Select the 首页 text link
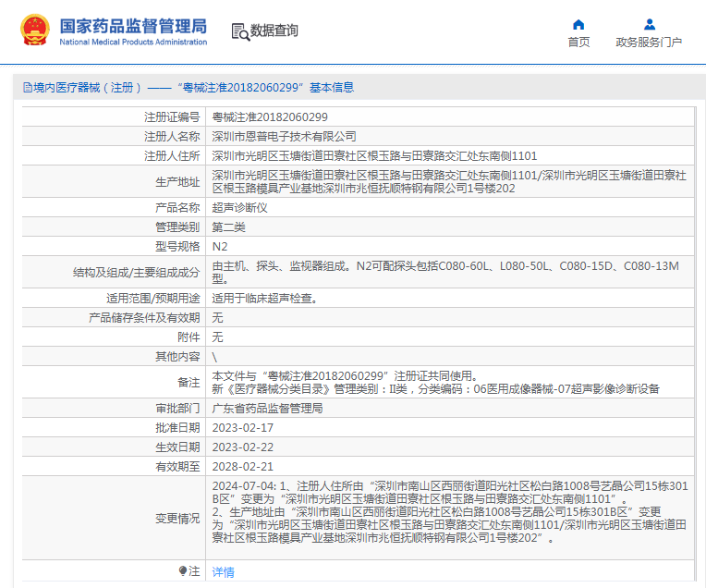This screenshot has height=588, width=706. 578,42
